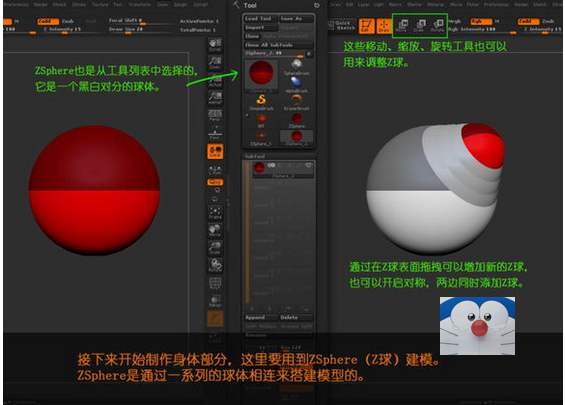565x405 pixels.
Task: Toggle the Persp perspective icon
Action: (215, 115)
